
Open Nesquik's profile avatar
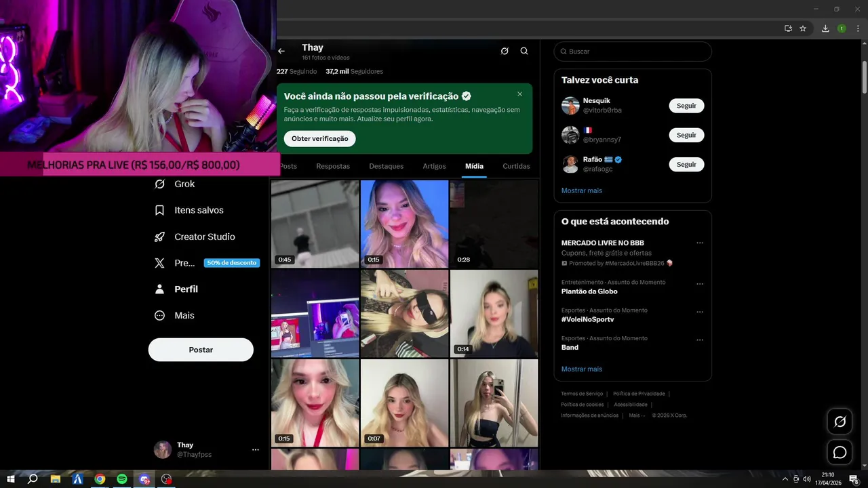tap(570, 106)
